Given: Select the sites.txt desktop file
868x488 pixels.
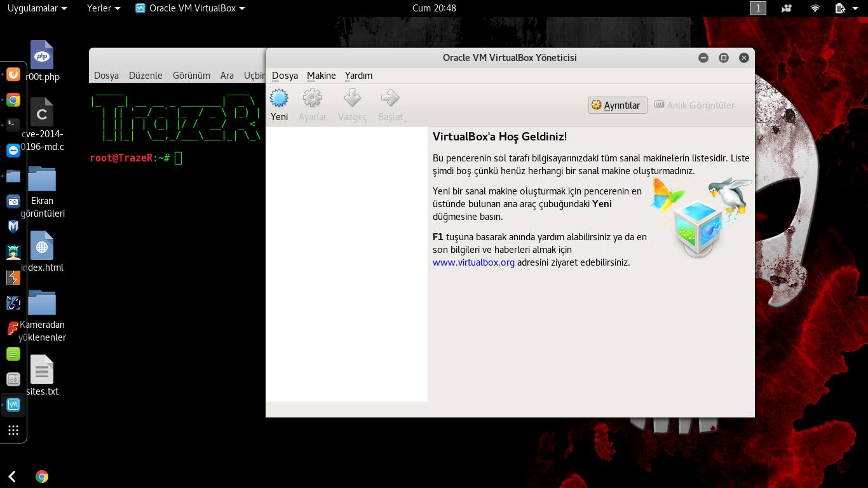Looking at the screenshot, I should [x=42, y=376].
